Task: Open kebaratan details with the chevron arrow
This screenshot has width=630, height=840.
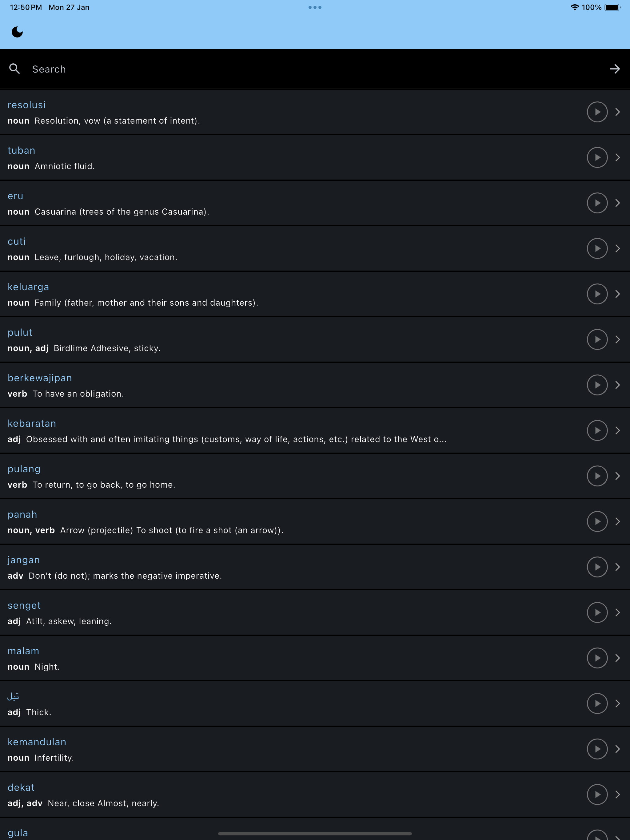Action: tap(617, 431)
